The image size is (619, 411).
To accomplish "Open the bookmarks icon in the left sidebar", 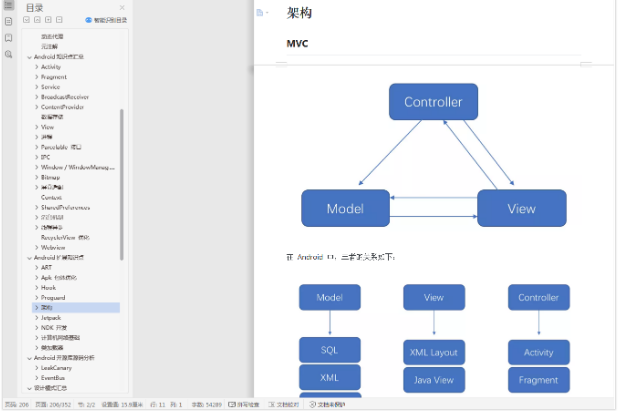I will pyautogui.click(x=8, y=38).
